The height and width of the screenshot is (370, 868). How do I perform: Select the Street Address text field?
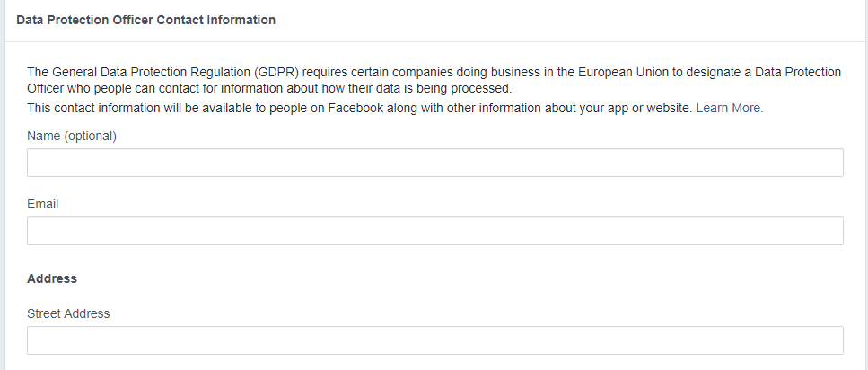coord(435,340)
